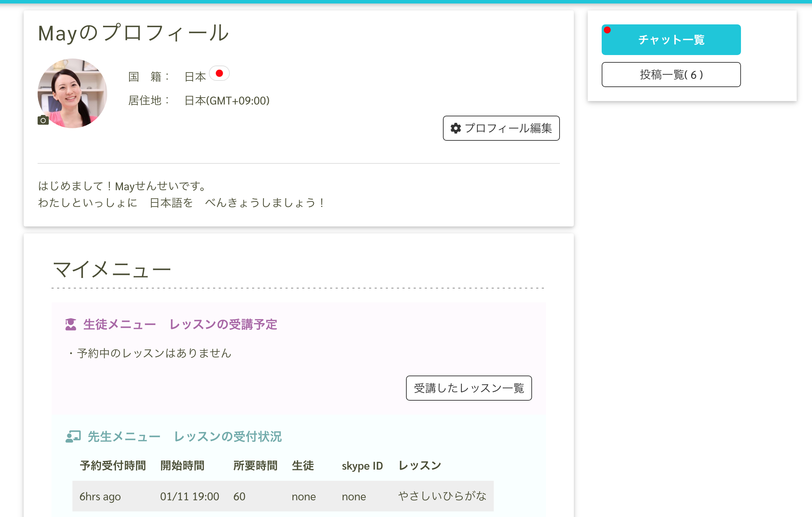
Task: Click the はじめまして！Mayせんせいです。 intro line
Action: pyautogui.click(x=122, y=186)
